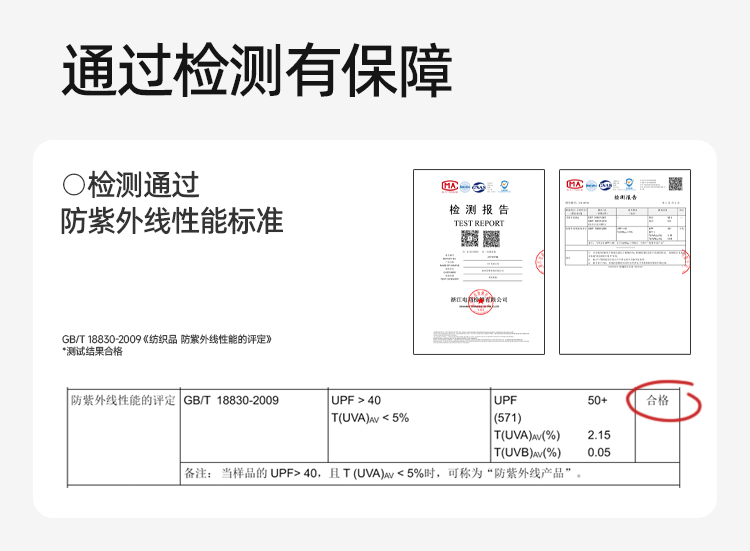
Task: Click the QR code on second report page
Action: [675, 184]
